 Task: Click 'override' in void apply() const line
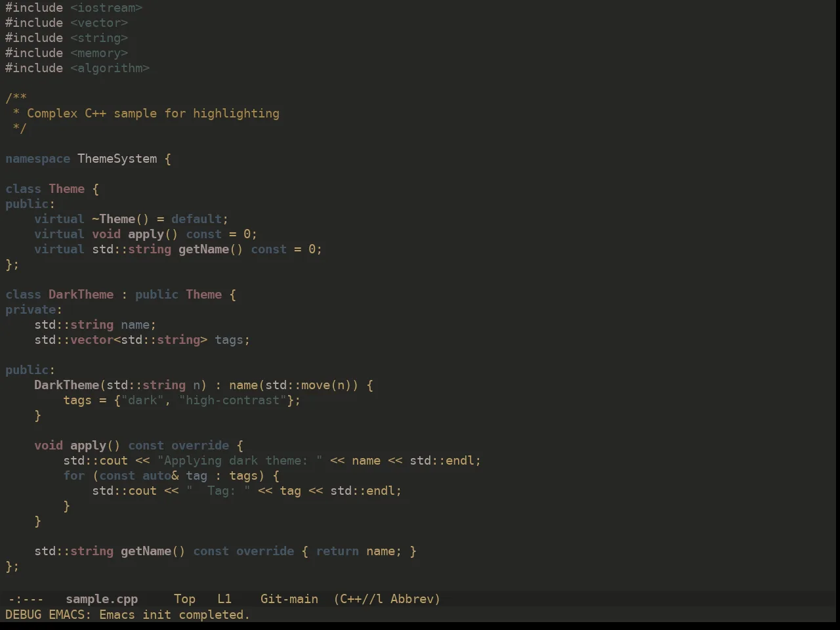[200, 446]
